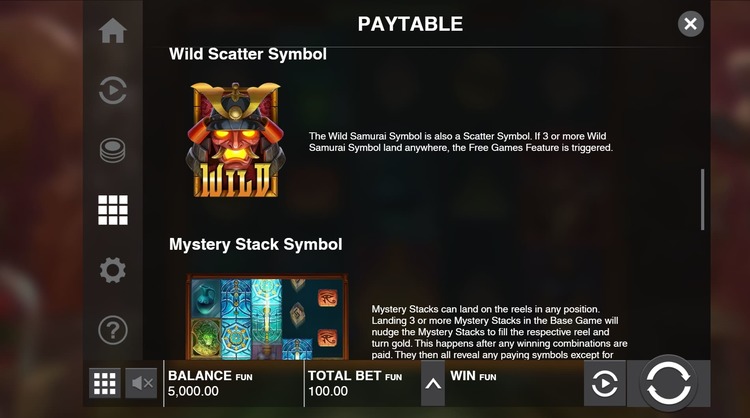This screenshot has width=750, height=418.
Task: Select the paytable grid icon in sidebar
Action: coord(113,210)
